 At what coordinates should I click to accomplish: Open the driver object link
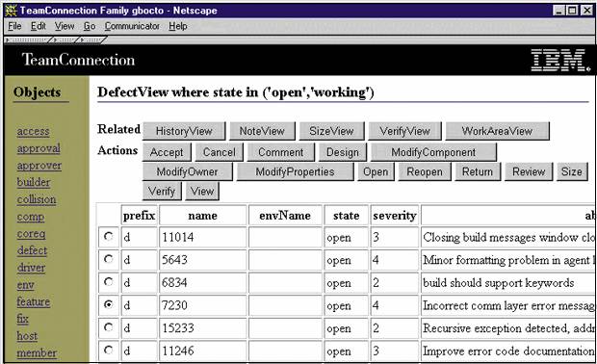click(x=31, y=268)
